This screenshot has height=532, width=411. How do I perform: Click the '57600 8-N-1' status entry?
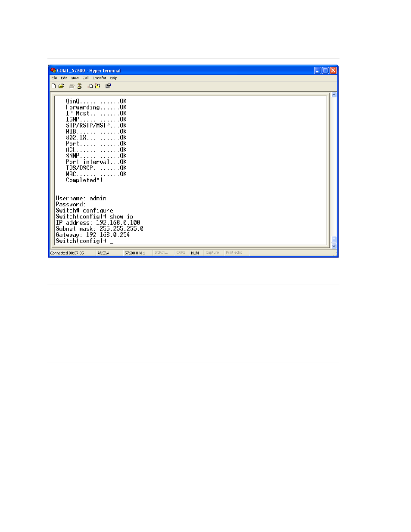(x=135, y=253)
